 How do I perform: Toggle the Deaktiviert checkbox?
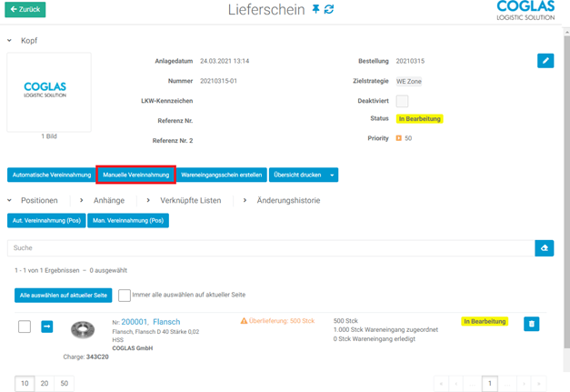point(402,101)
